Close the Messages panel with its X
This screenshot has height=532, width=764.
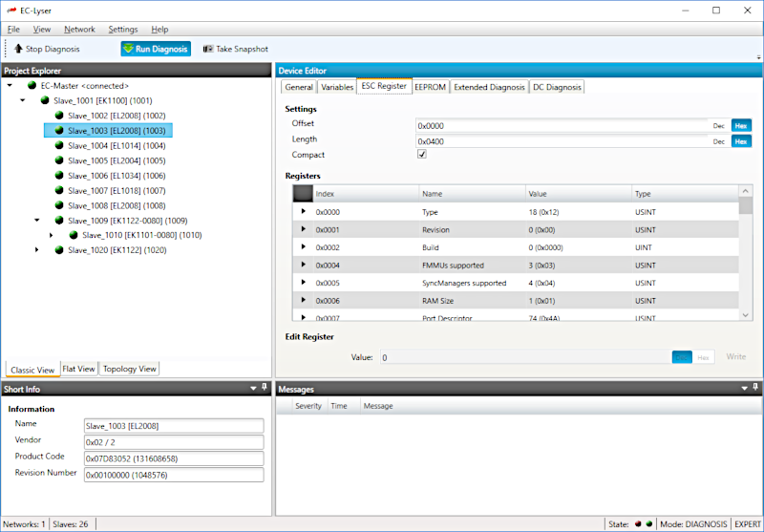(x=755, y=389)
